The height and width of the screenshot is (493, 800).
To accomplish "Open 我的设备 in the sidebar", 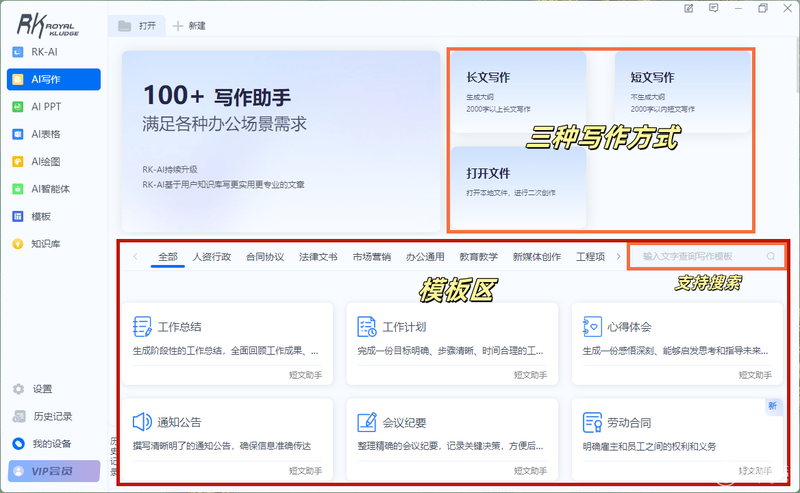I will coord(53,443).
